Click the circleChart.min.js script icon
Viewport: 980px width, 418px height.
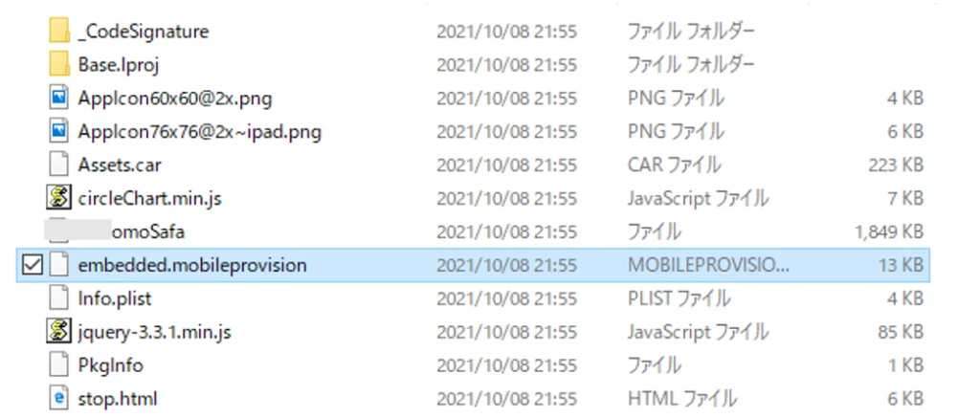[58, 199]
